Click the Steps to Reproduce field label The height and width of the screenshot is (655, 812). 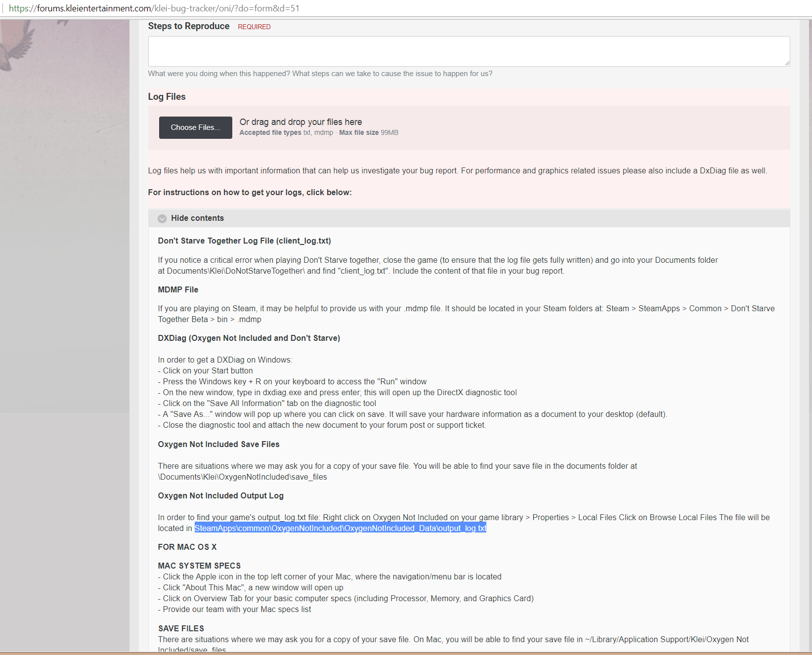click(188, 26)
